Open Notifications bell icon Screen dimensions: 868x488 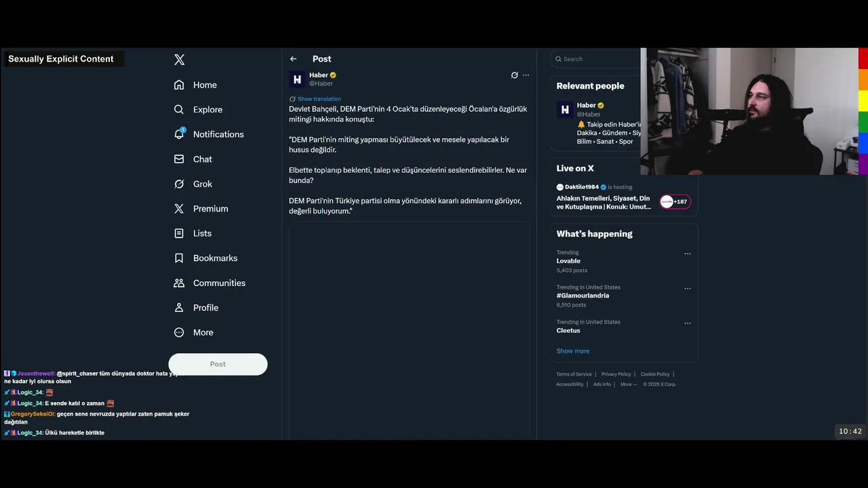[x=179, y=134]
